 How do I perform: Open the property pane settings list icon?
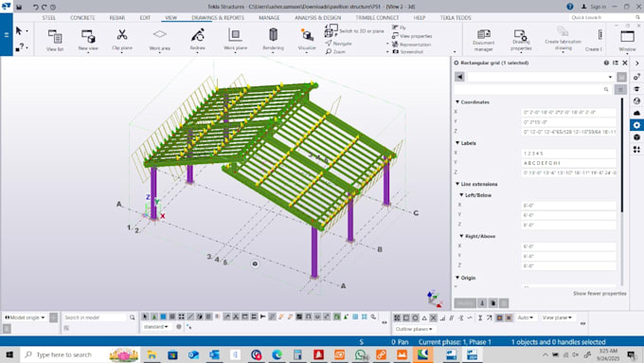616,63
